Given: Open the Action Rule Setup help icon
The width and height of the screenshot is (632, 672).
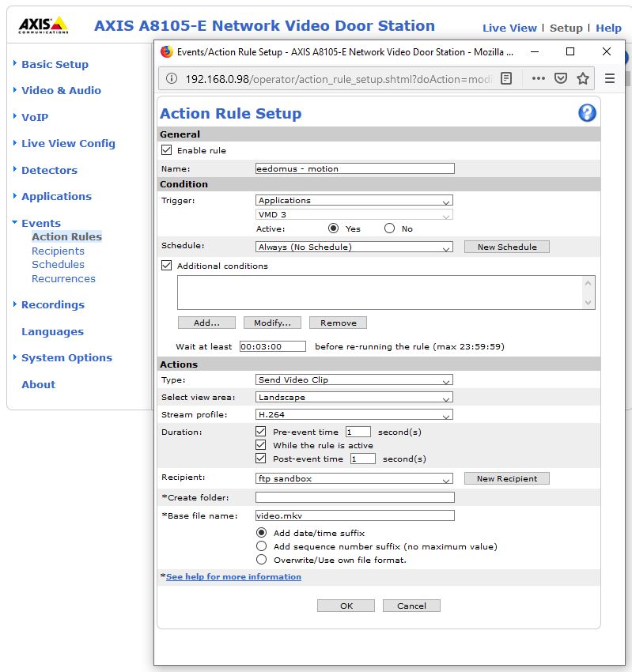Looking at the screenshot, I should pyautogui.click(x=587, y=113).
